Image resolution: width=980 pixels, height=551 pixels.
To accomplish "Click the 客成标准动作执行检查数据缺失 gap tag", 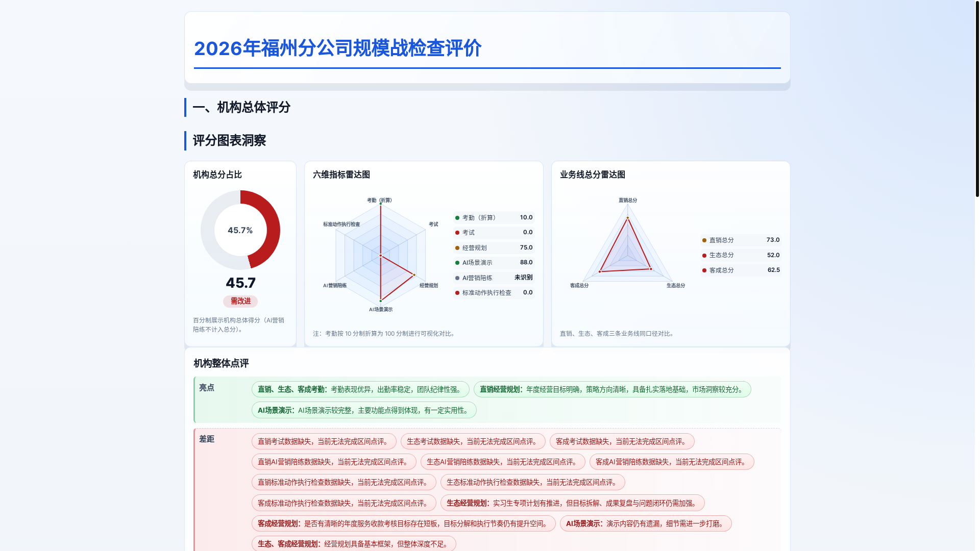I will coord(344,503).
